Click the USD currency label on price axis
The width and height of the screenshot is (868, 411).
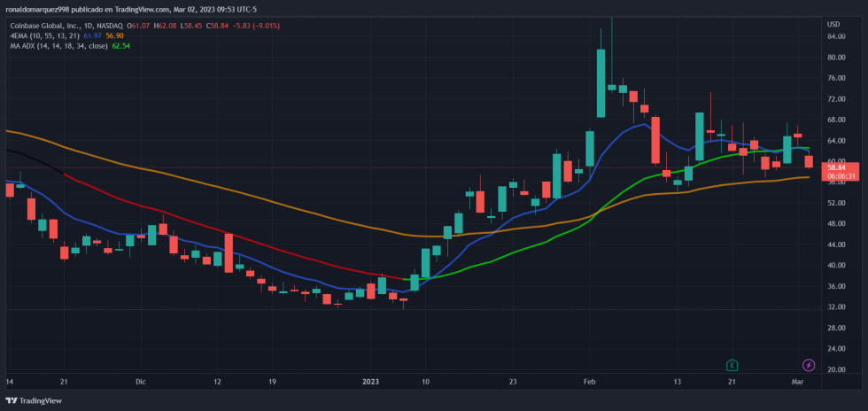[833, 25]
